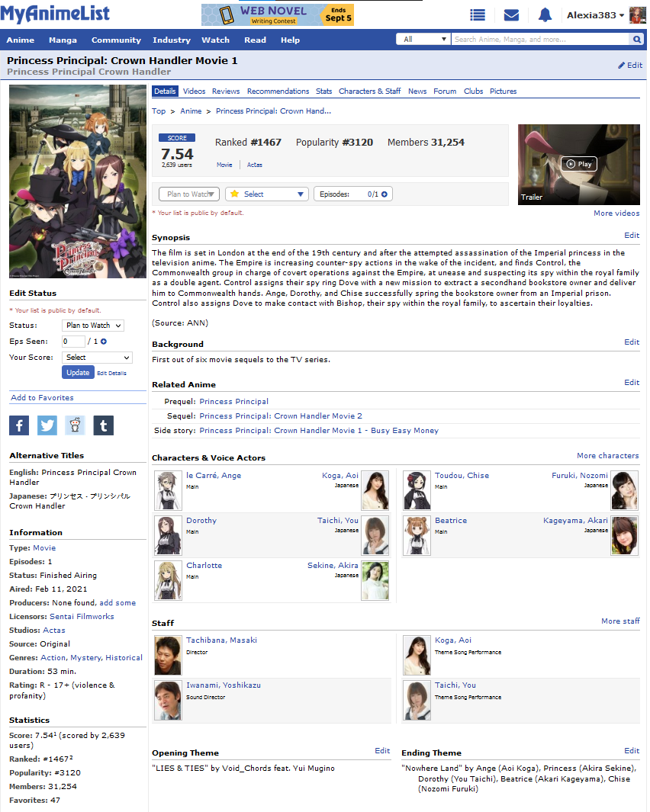Open Beatrice character thumbnail
This screenshot has height=812, width=650.
point(417,535)
